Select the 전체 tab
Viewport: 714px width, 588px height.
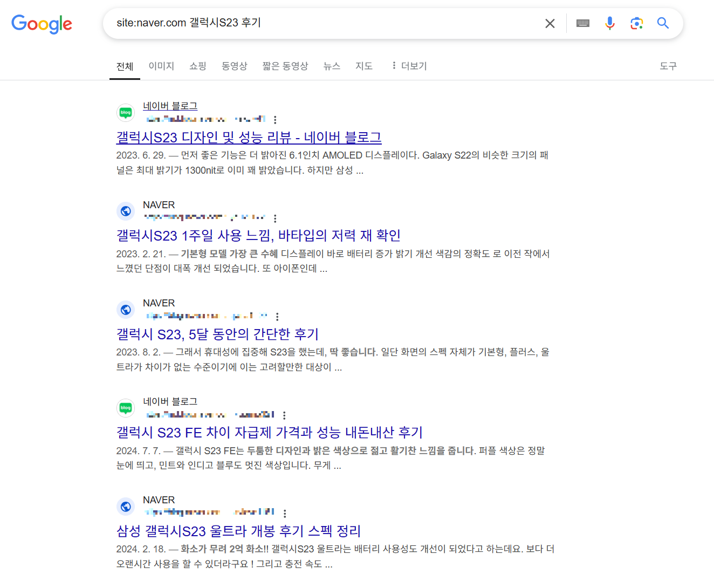point(125,66)
